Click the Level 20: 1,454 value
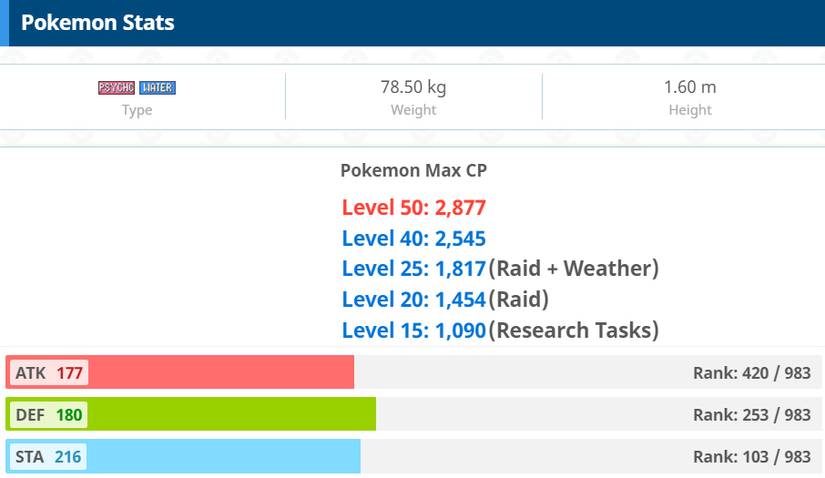The height and width of the screenshot is (478, 825). pyautogui.click(x=414, y=300)
